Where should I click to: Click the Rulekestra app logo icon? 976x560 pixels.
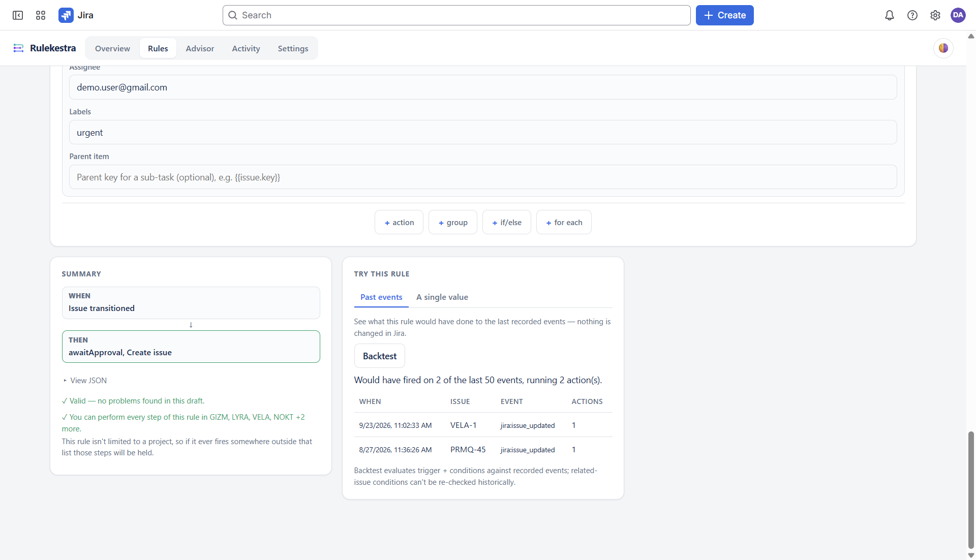[19, 48]
